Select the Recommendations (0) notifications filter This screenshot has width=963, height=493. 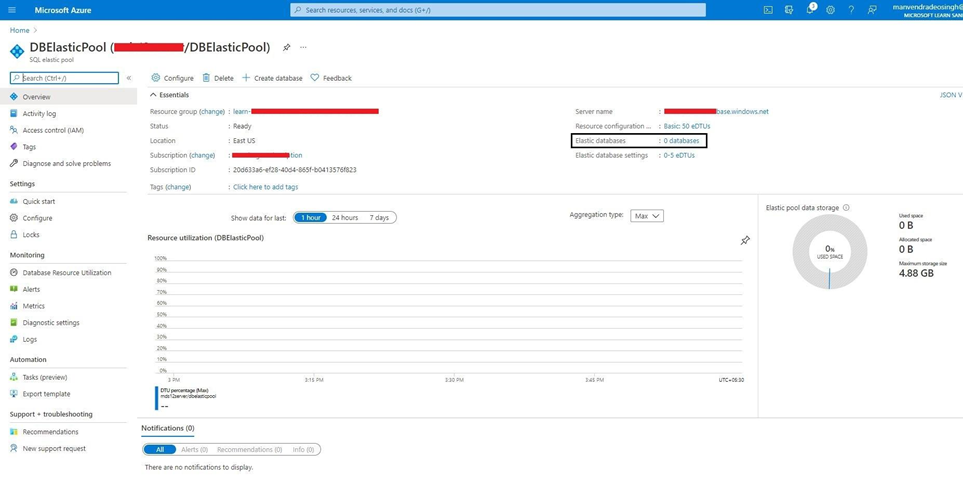249,449
